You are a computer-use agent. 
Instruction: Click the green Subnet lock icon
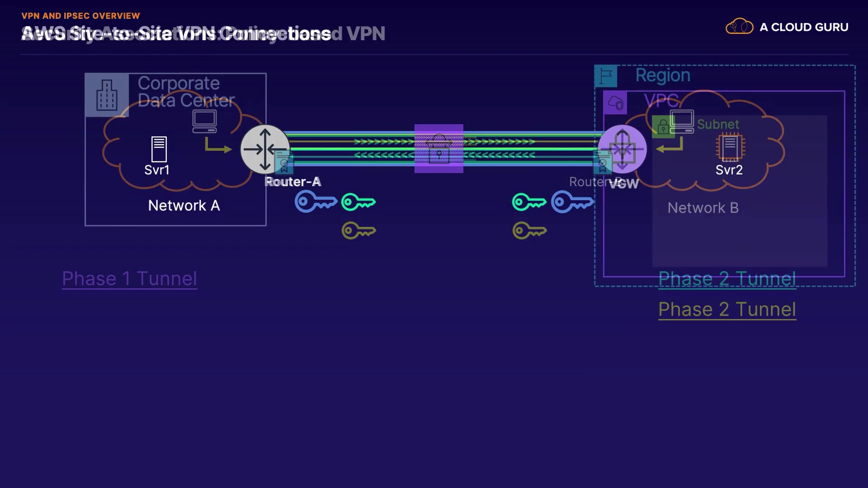coord(663,127)
